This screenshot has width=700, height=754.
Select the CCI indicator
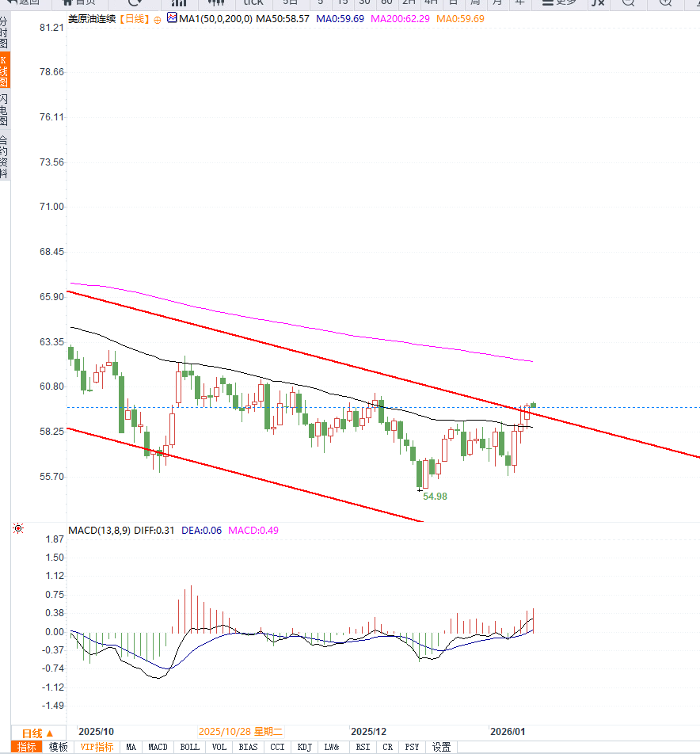[x=277, y=747]
